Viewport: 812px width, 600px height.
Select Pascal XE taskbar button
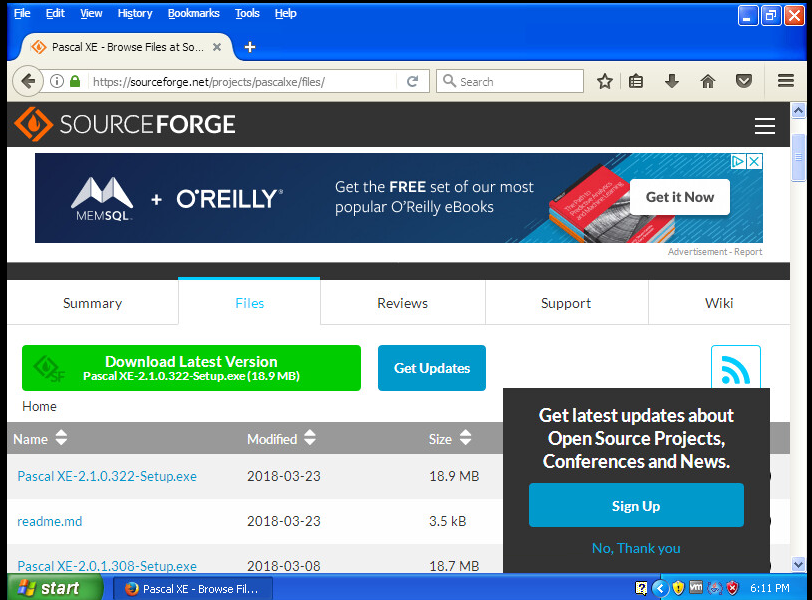tap(192, 589)
